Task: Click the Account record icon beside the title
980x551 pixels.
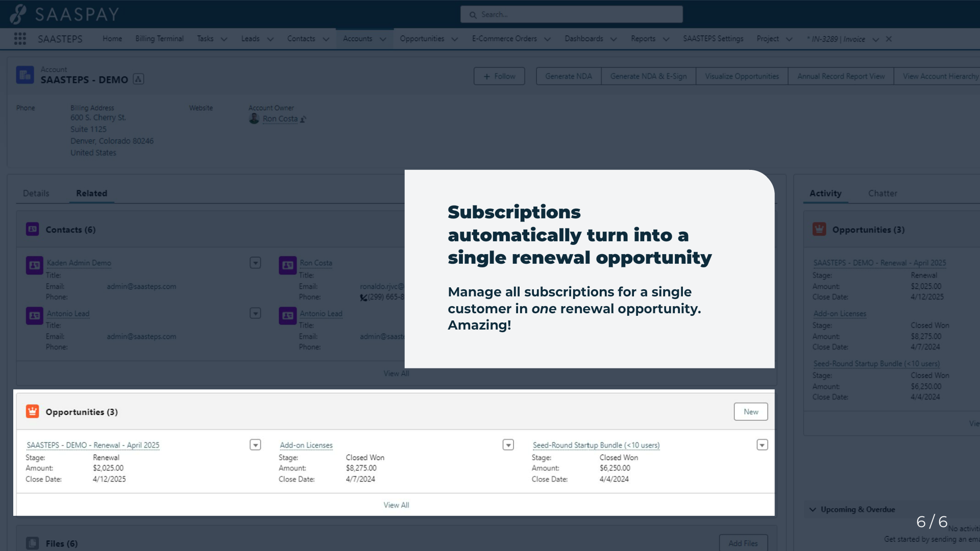Action: click(25, 75)
